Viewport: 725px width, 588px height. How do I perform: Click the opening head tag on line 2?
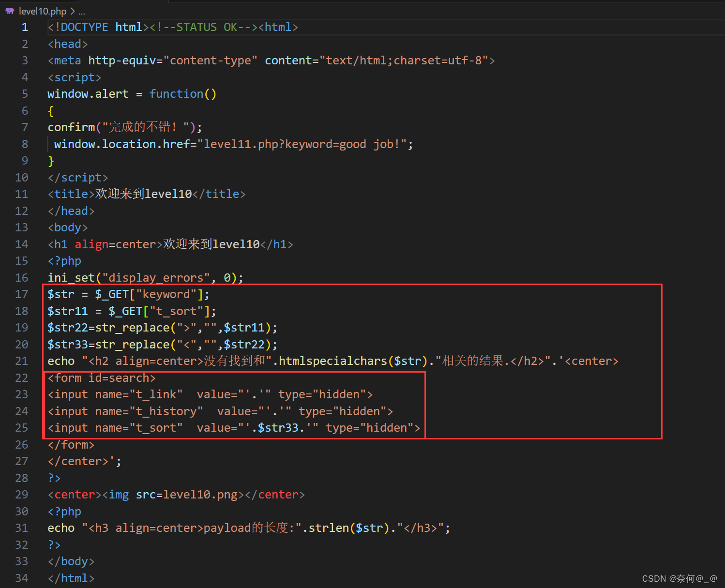(68, 44)
